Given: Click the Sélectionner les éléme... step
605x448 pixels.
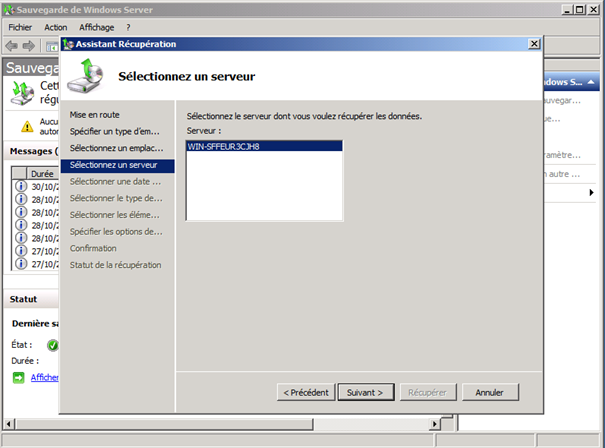Looking at the screenshot, I should point(115,215).
